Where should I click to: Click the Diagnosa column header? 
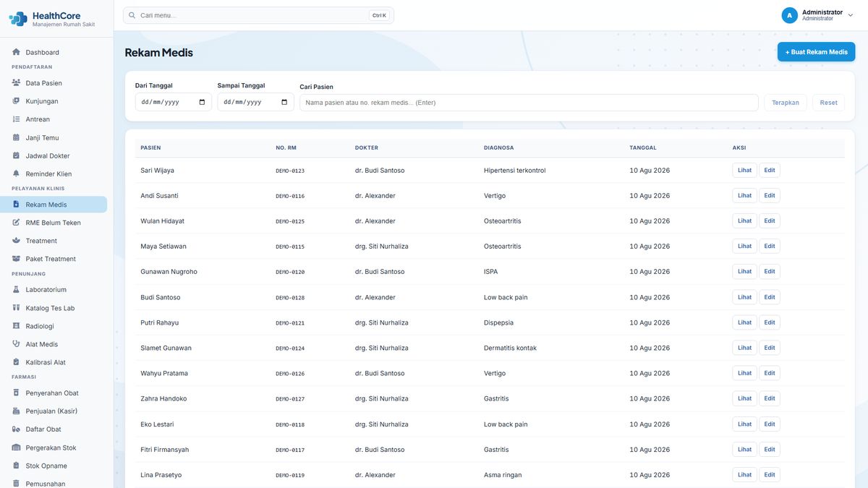[499, 147]
